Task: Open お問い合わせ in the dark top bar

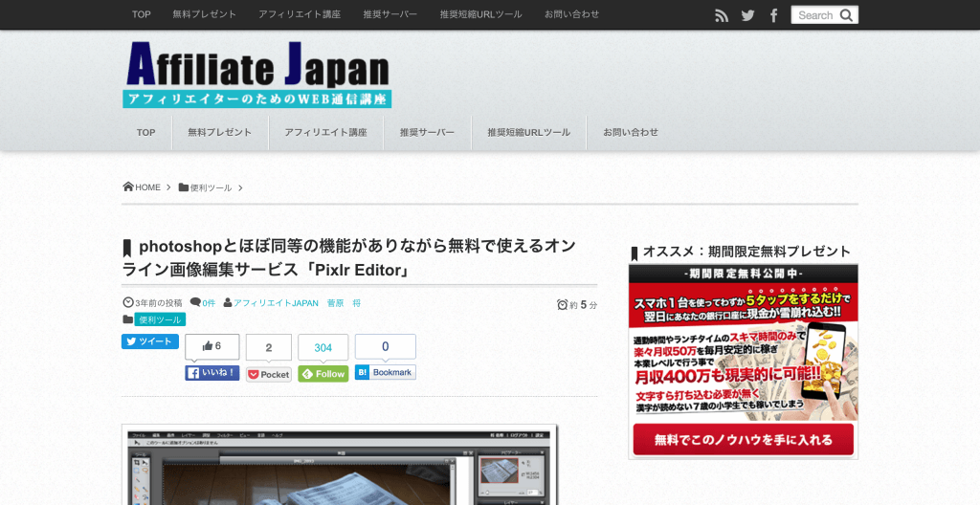Action: [572, 13]
